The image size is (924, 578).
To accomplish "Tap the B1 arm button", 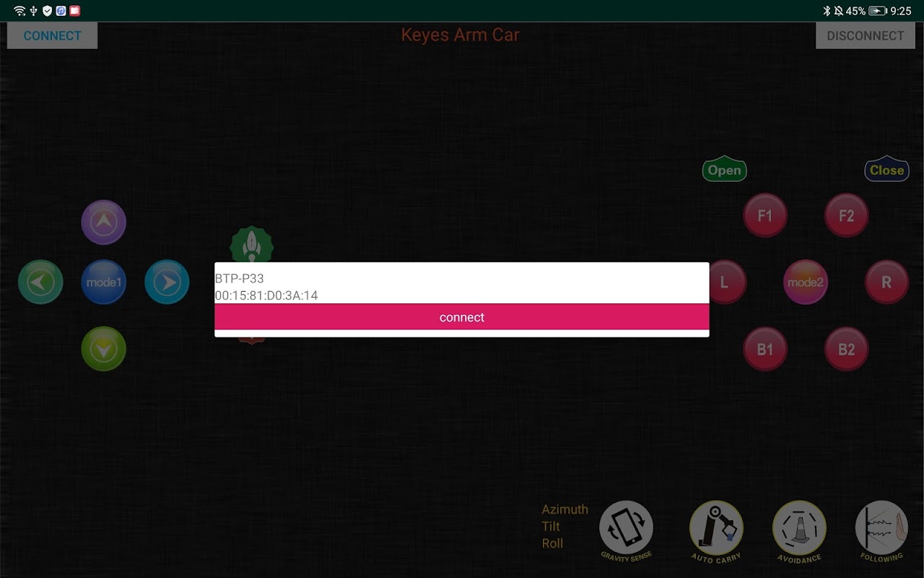I will (765, 350).
